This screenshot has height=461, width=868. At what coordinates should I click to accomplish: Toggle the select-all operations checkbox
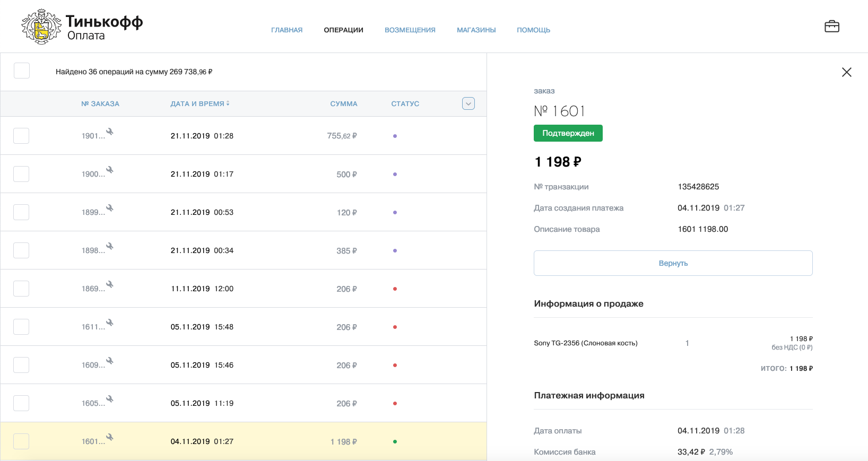(22, 71)
